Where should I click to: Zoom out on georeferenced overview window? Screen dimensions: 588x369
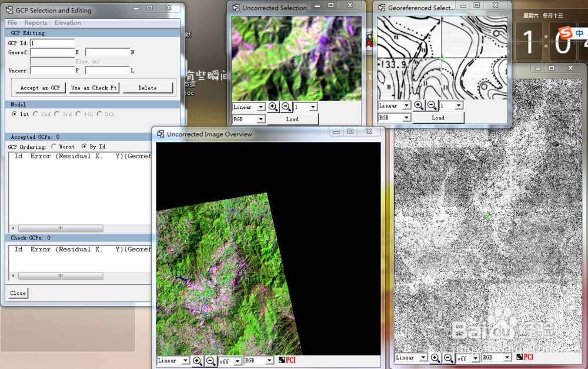(448, 358)
